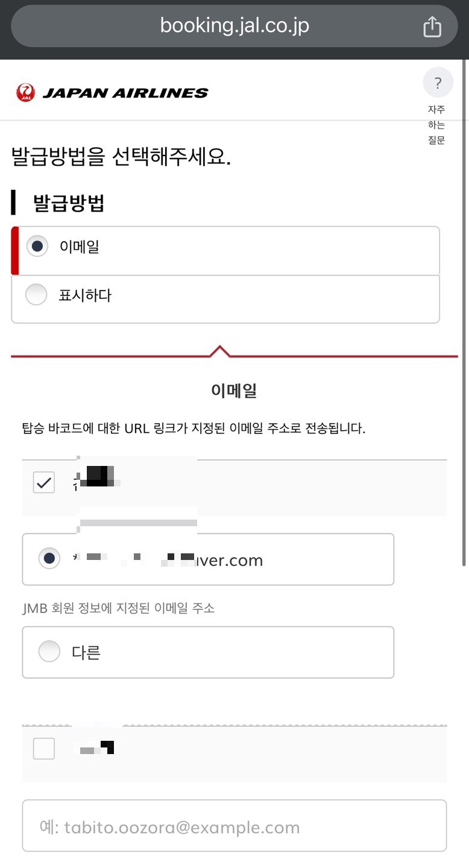Click the 발급방법 section heading
Viewport: 469px width, 868px height.
point(69,203)
